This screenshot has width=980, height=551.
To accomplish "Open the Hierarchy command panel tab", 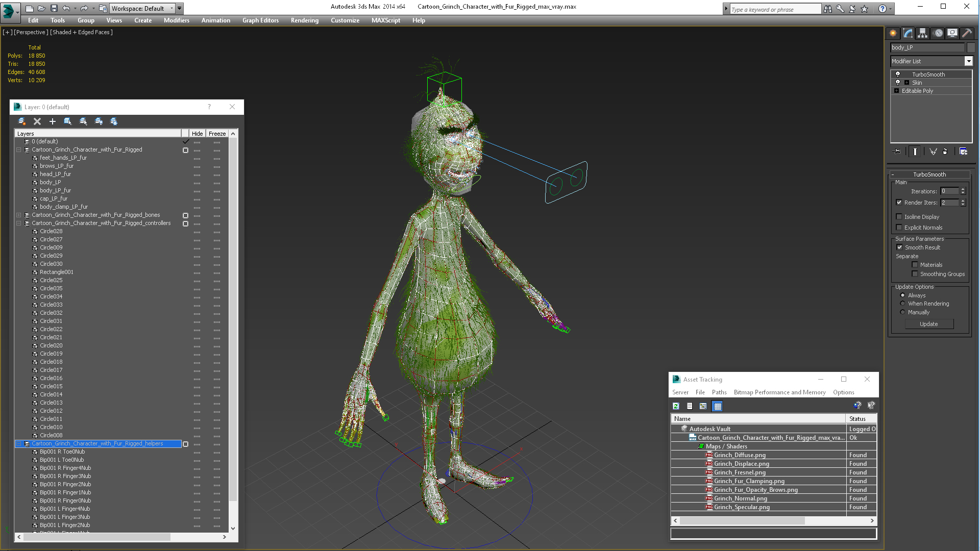I will click(x=922, y=33).
